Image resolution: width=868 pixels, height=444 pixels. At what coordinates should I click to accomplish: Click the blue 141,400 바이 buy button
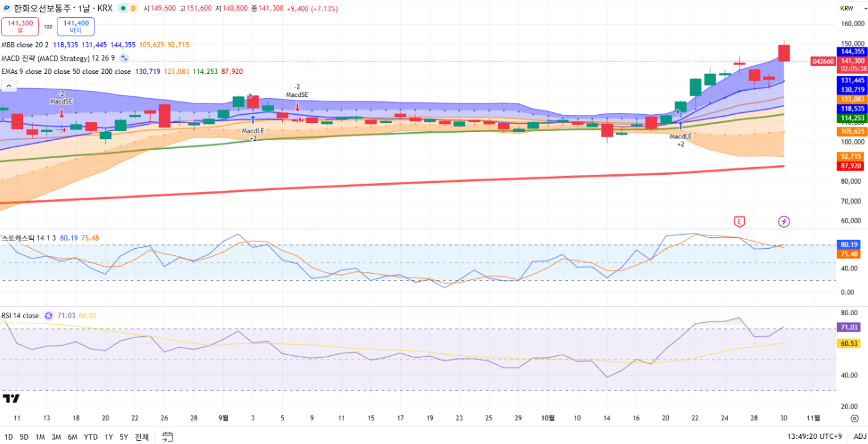point(76,26)
